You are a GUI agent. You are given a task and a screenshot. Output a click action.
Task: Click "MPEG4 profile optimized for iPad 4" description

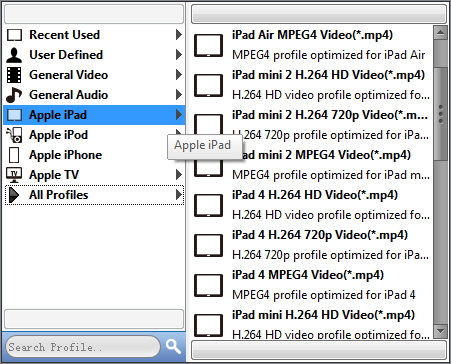[x=324, y=295]
